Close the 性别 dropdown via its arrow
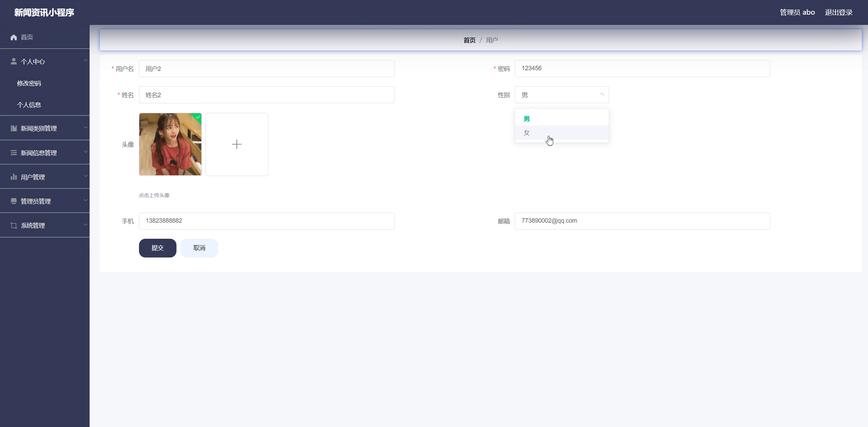This screenshot has height=427, width=868. (x=602, y=95)
